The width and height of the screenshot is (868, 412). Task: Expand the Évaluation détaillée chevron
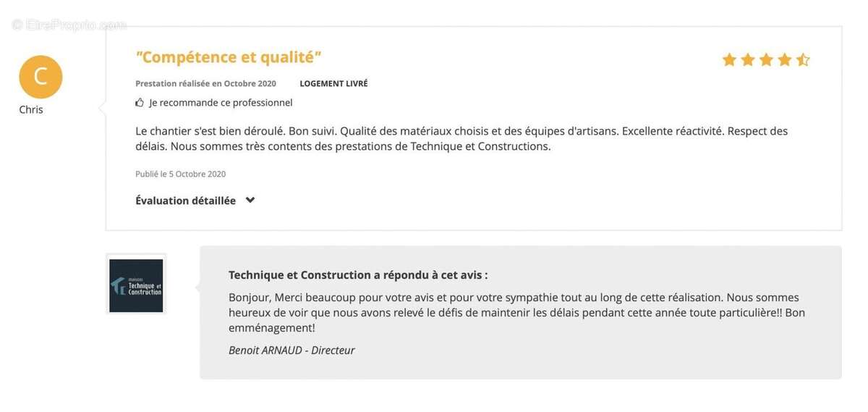click(250, 200)
